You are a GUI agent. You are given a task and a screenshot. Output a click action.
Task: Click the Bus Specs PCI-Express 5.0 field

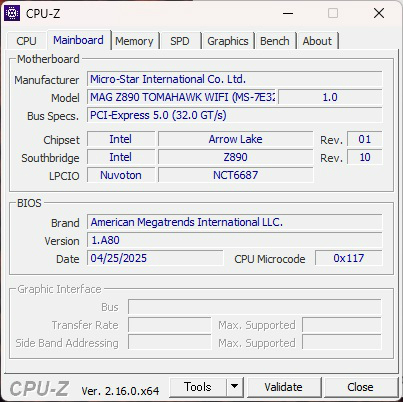pyautogui.click(x=235, y=115)
